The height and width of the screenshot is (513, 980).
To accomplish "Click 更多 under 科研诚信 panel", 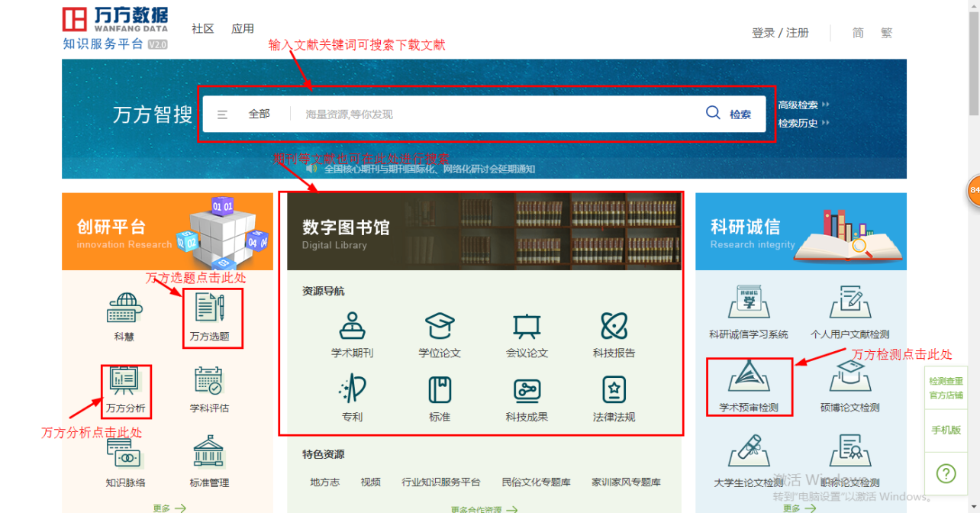I will pyautogui.click(x=799, y=508).
